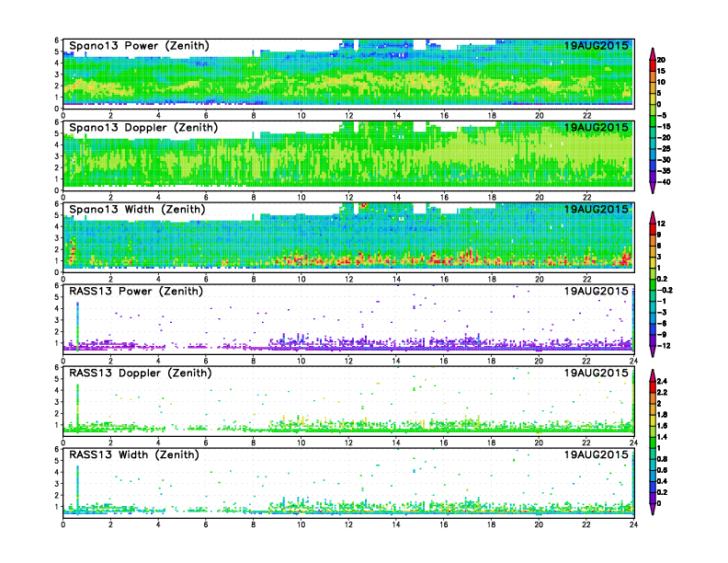This screenshot has height=563, width=728.
Task: Click the "Spano13 Width (Zenith)" panel title
Action: point(137,210)
